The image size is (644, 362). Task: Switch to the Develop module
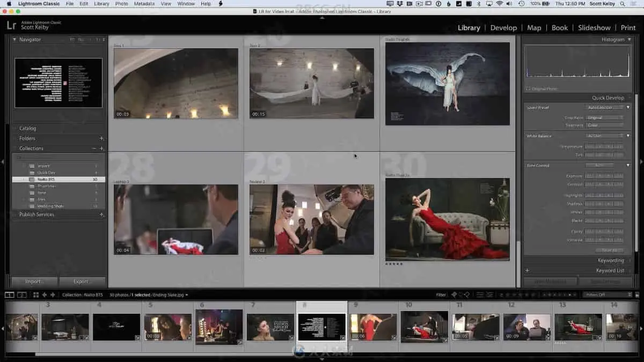click(x=503, y=28)
